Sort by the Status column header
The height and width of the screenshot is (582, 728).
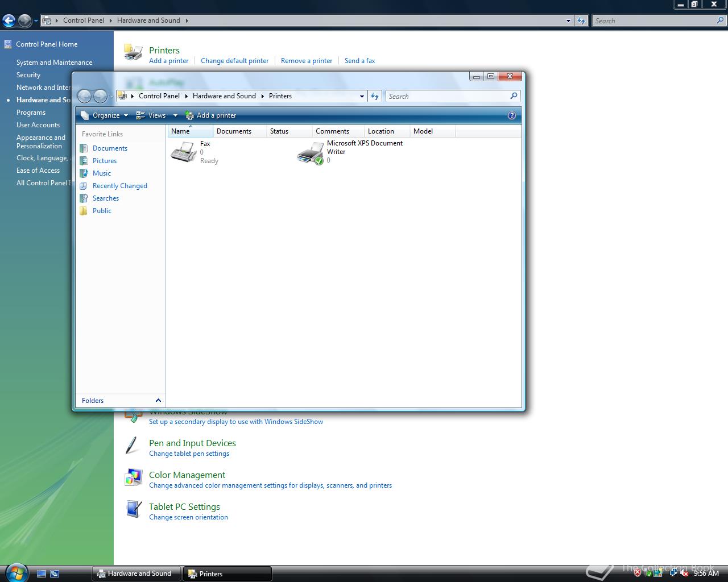[289, 131]
